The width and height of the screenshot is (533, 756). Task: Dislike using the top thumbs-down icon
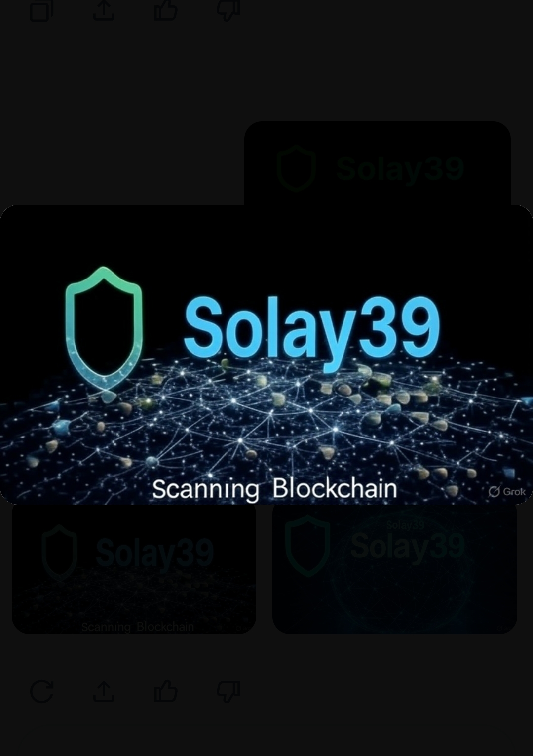tap(228, 10)
